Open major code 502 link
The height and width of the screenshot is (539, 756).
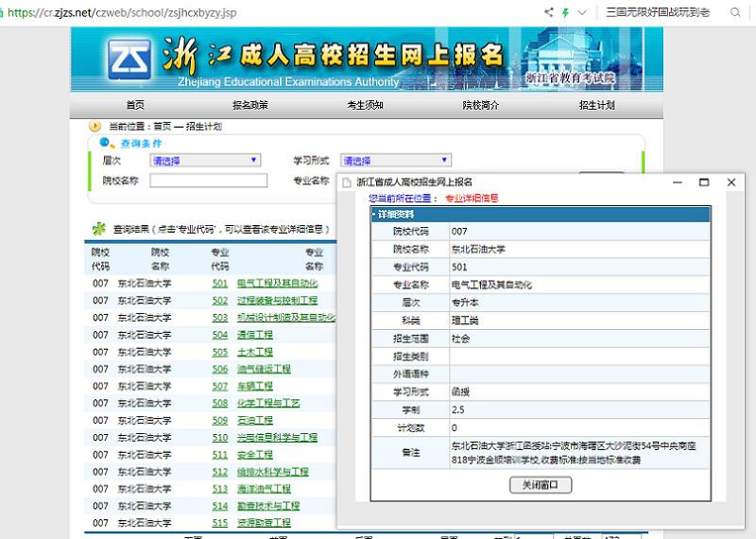[220, 301]
